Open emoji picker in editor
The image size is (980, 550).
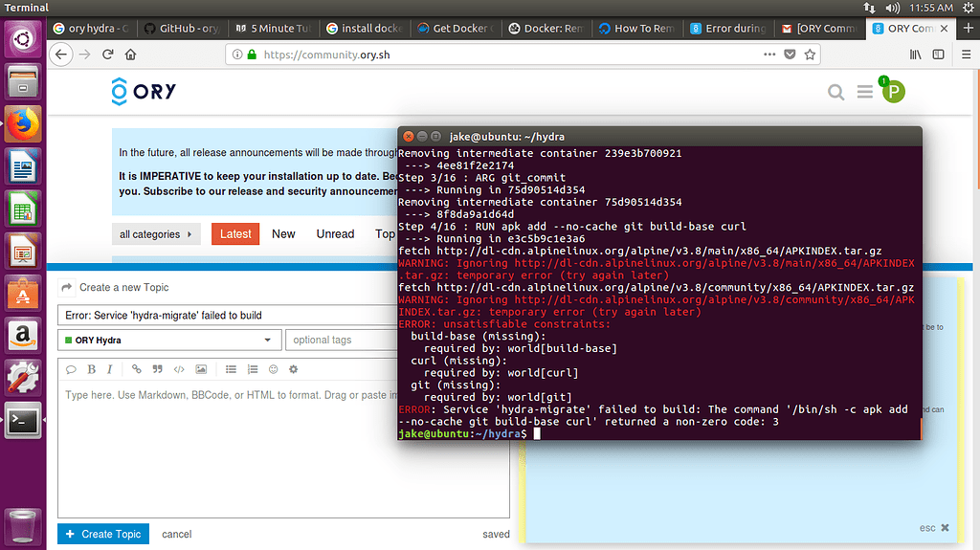click(x=273, y=369)
